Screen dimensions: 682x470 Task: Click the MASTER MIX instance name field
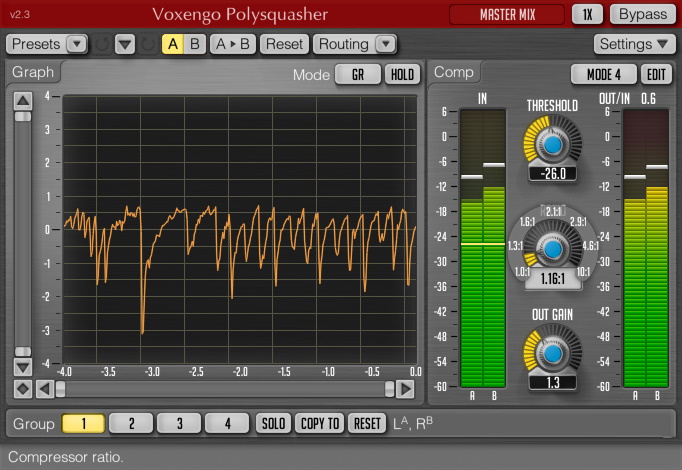[507, 14]
